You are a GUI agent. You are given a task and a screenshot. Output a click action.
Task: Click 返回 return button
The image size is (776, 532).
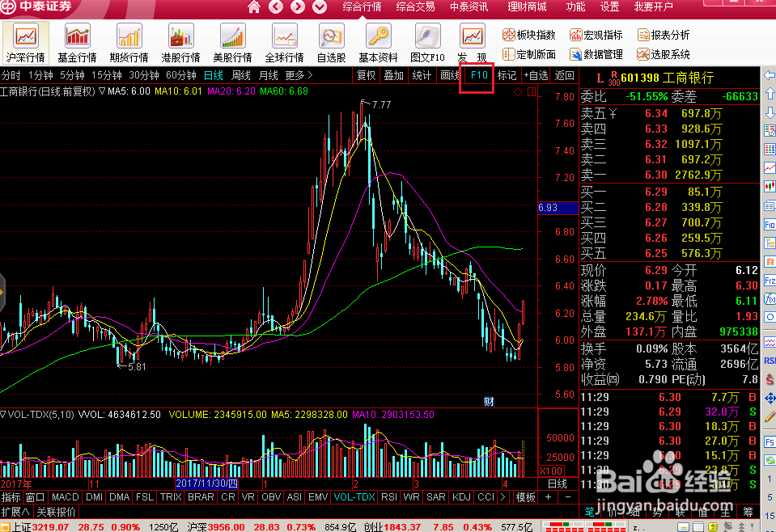click(564, 76)
